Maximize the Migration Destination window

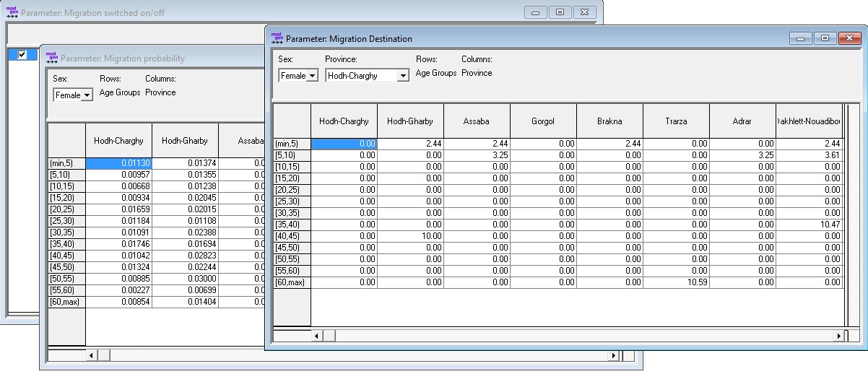[825, 38]
